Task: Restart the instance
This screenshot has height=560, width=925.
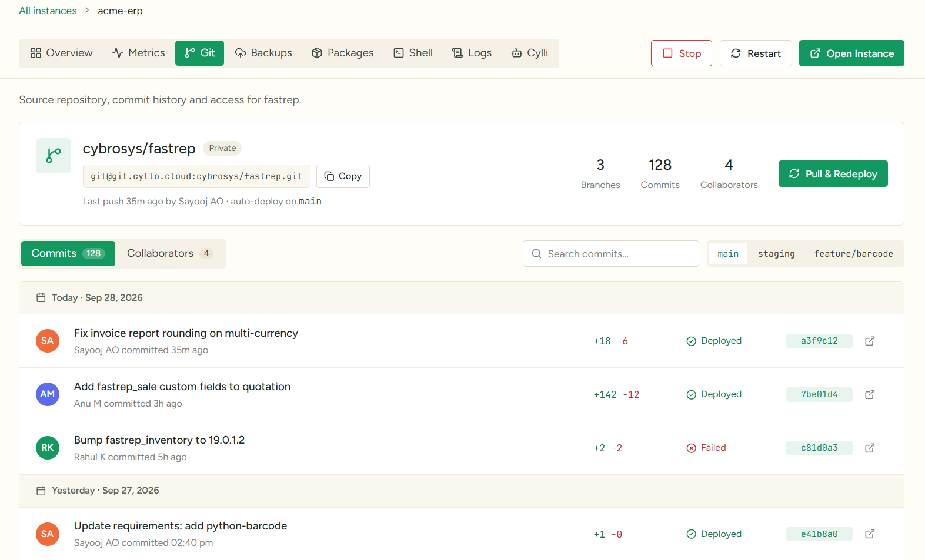Action: coord(756,53)
